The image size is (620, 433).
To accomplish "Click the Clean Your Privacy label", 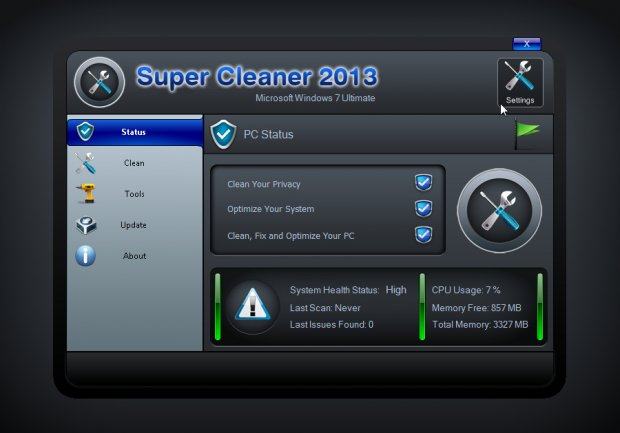I will pyautogui.click(x=264, y=184).
